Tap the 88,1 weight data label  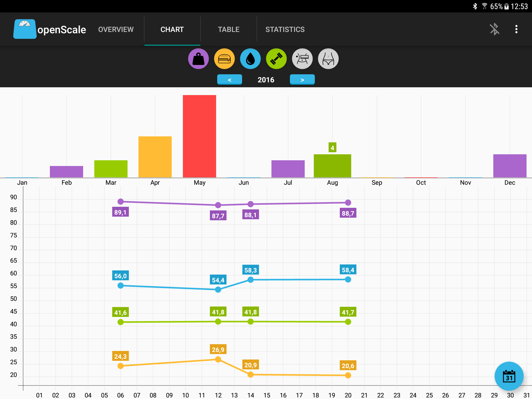click(251, 215)
